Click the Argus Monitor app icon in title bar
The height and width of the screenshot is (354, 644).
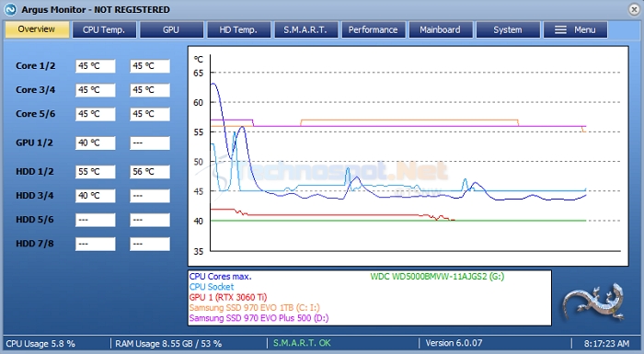coord(10,9)
